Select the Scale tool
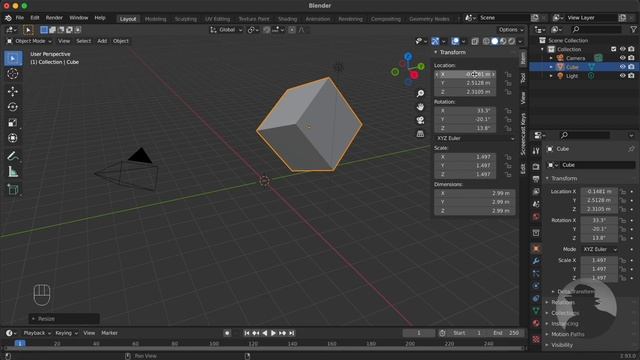Image resolution: width=640 pixels, height=360 pixels. click(13, 122)
